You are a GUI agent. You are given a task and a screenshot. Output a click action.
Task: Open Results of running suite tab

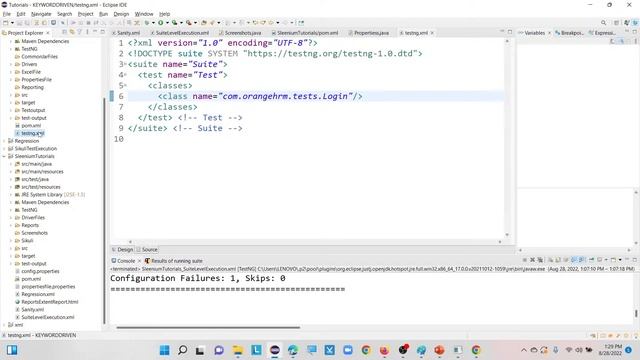pyautogui.click(x=174, y=261)
